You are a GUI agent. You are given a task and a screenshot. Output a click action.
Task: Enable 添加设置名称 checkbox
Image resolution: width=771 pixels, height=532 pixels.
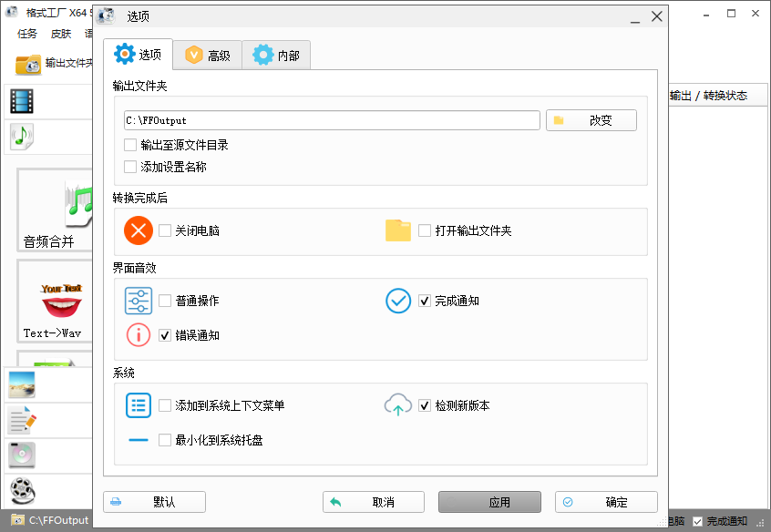130,168
